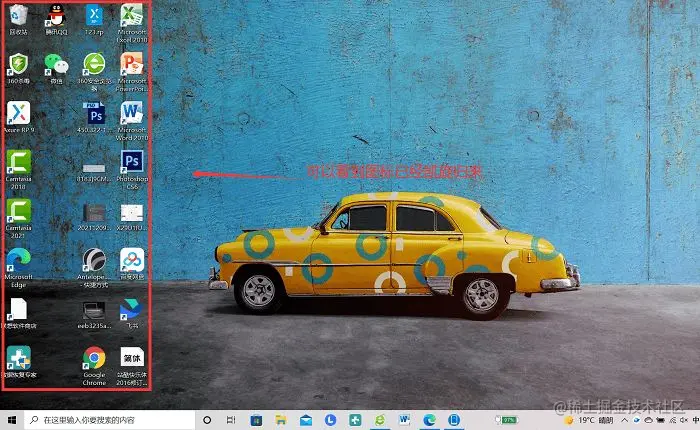Viewport: 700px width, 430px height.
Task: Click the Windows Start button
Action: tap(12, 420)
